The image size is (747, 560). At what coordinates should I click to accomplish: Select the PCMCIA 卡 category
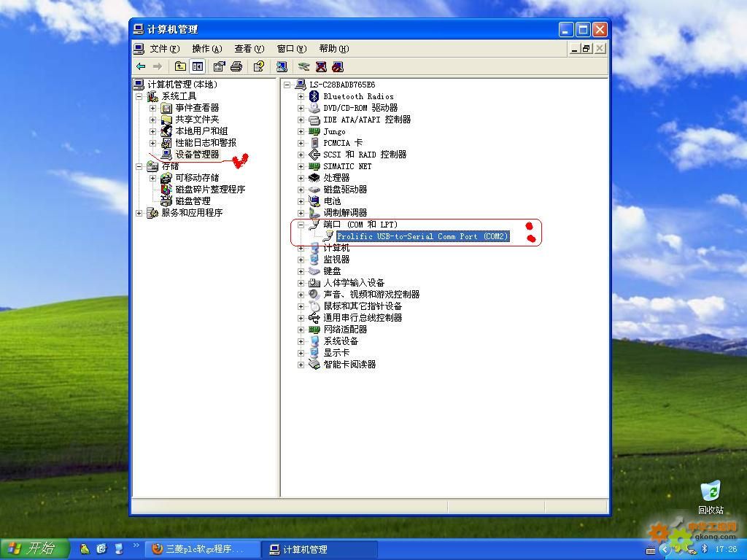tap(343, 143)
